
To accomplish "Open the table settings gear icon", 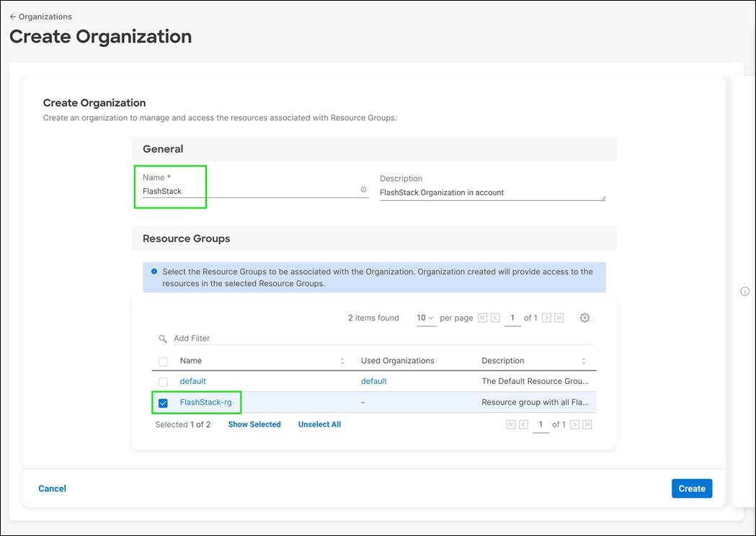I will [584, 317].
